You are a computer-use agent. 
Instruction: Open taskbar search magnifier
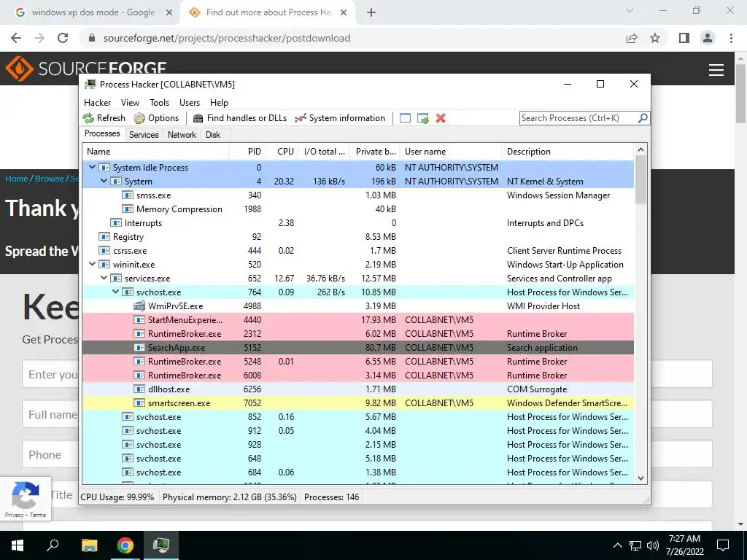53,545
